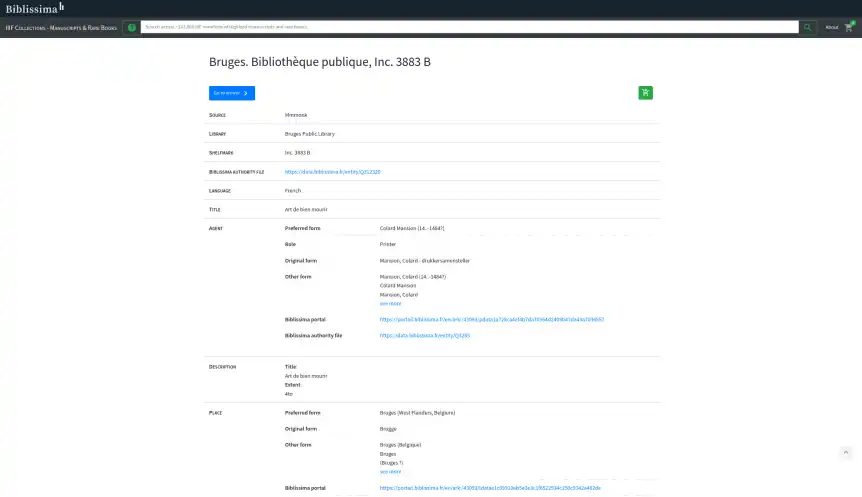Open the About menu item
The height and width of the screenshot is (497, 862).
831,27
